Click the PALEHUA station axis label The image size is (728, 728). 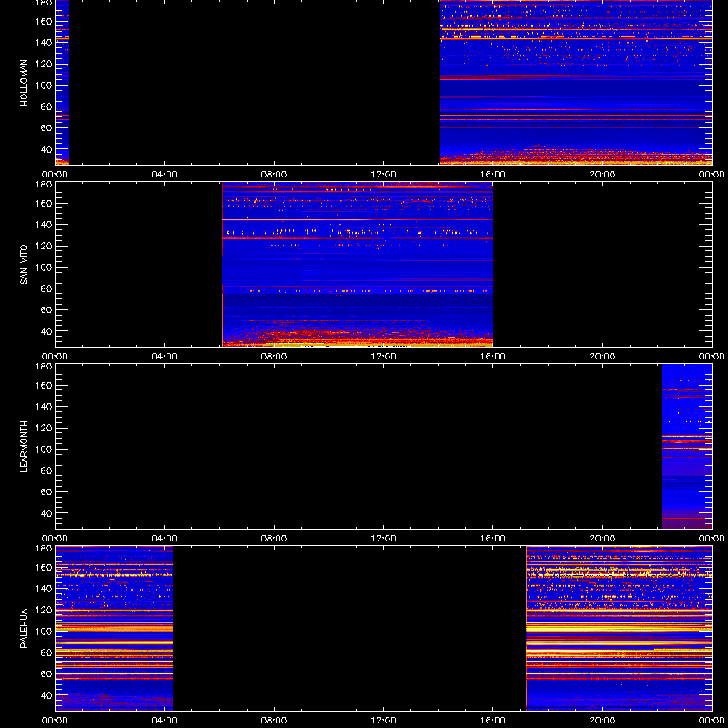pyautogui.click(x=25, y=629)
